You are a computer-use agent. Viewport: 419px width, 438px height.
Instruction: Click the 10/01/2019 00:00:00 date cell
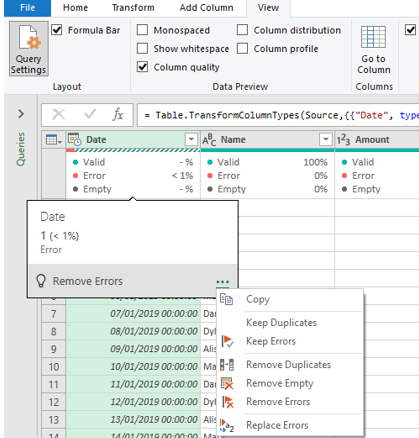[x=133, y=367]
